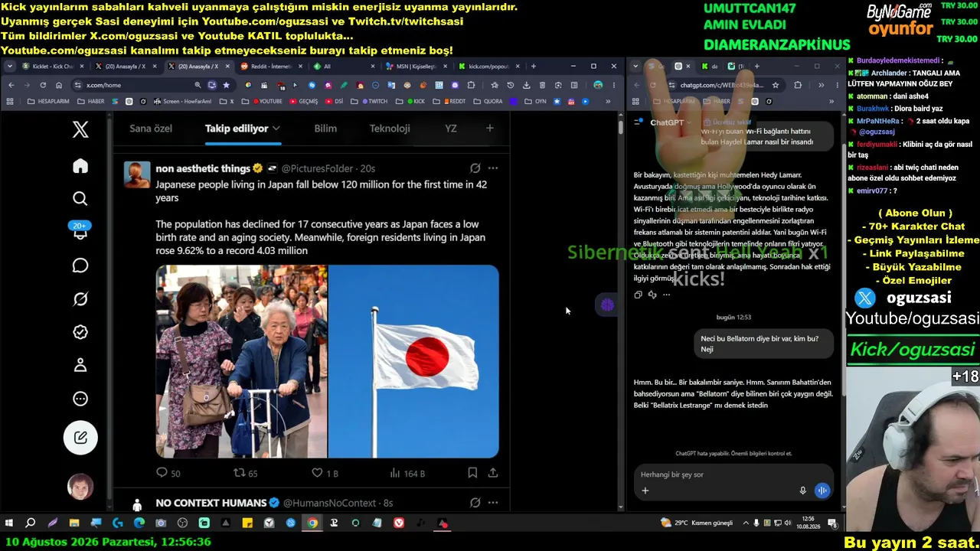Compose a new post with the feather button

80,438
